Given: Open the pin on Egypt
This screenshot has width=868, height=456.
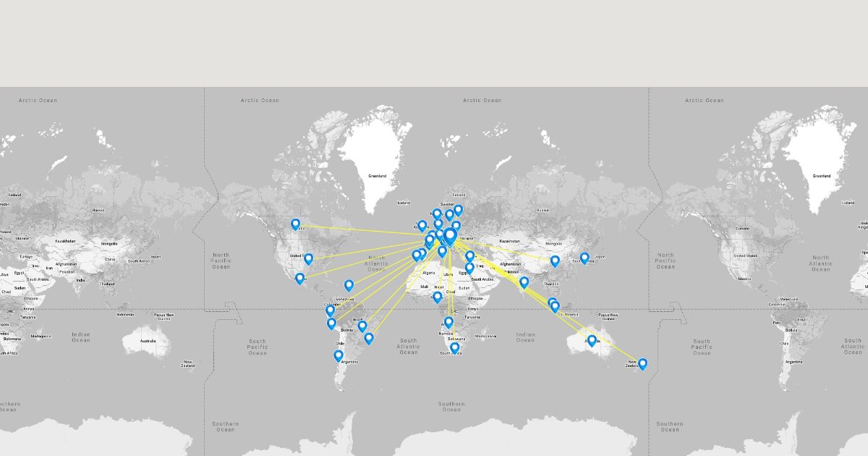Looking at the screenshot, I should click(x=469, y=268).
